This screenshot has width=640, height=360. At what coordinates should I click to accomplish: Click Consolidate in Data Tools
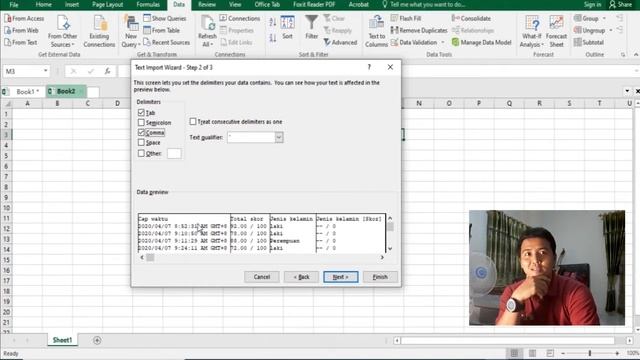click(471, 18)
